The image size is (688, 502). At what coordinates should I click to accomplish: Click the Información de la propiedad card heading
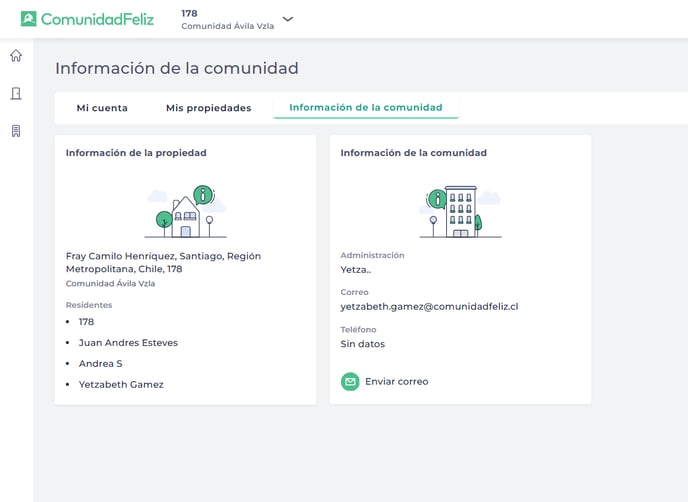[x=136, y=153]
